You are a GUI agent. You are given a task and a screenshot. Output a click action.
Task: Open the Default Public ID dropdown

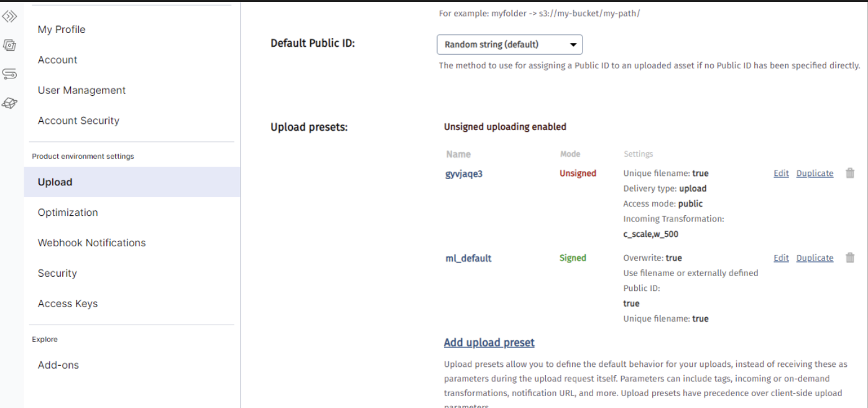[x=510, y=45]
